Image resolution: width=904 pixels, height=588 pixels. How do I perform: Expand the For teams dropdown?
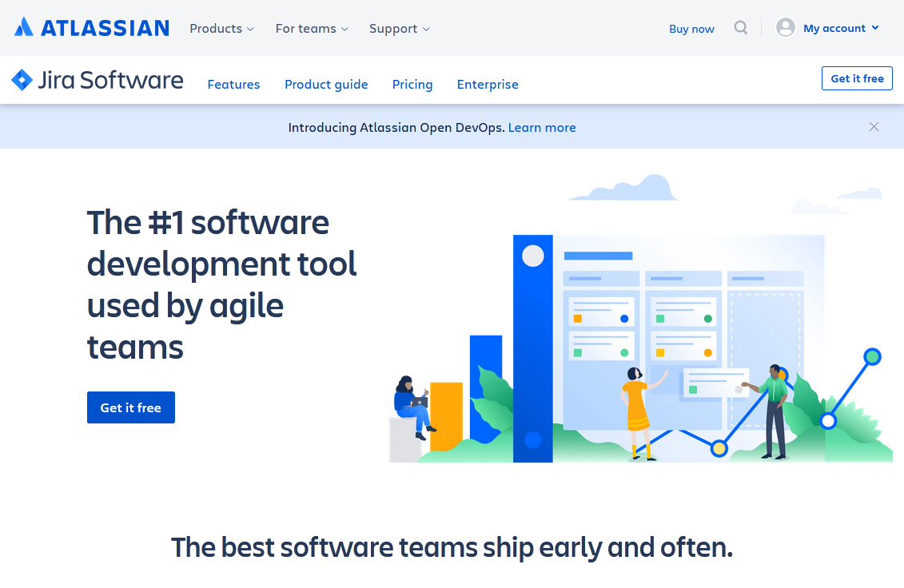[312, 28]
